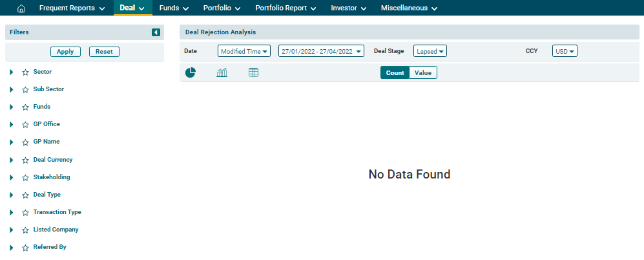Switch to table grid view
Viewport: 644px width, 260px height.
point(254,72)
